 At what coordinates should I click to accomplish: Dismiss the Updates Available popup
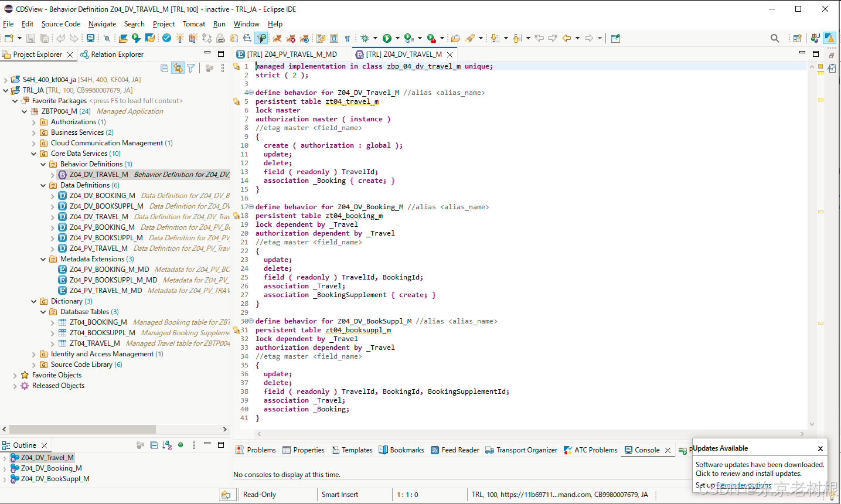pyautogui.click(x=820, y=448)
